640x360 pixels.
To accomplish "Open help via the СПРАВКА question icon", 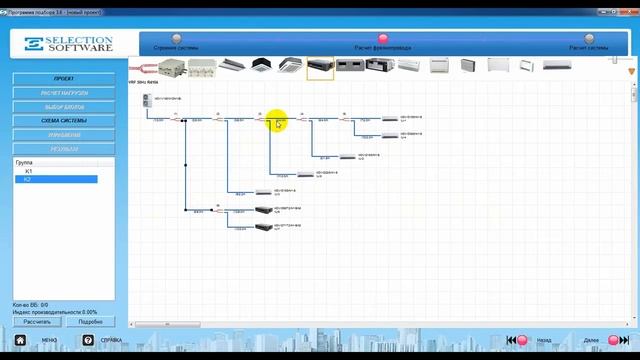I will pyautogui.click(x=88, y=340).
